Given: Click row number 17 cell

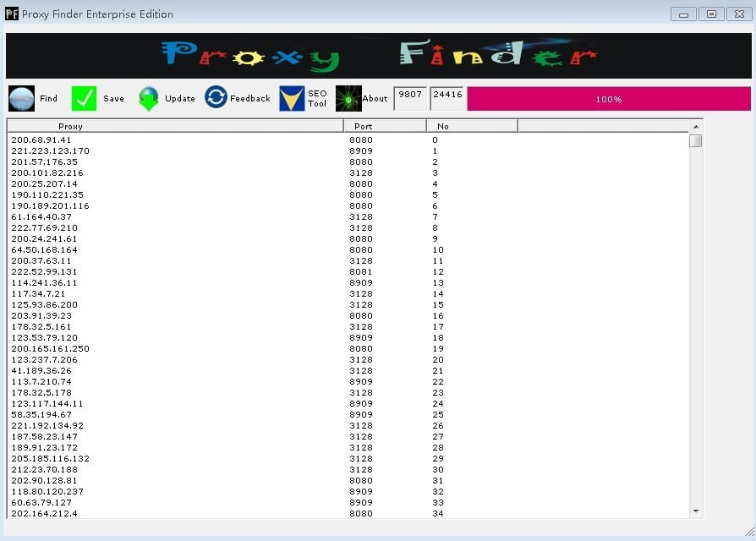Looking at the screenshot, I should pos(438,326).
